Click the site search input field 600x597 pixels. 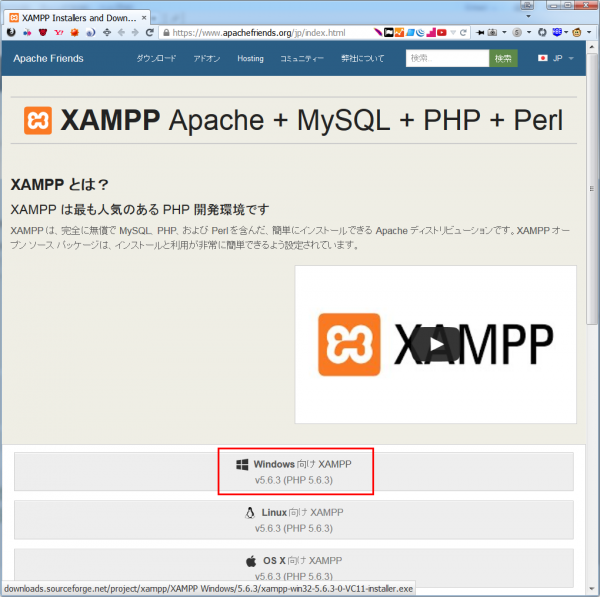[447, 58]
